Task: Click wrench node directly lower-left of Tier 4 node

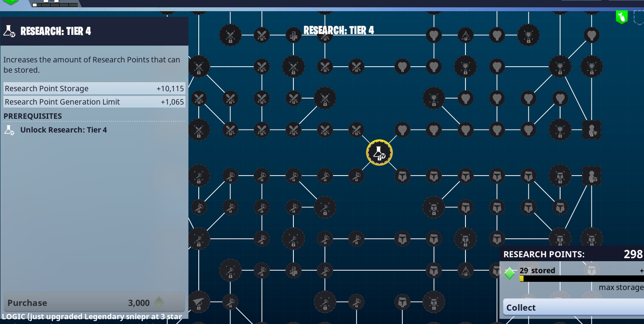Action: coord(356,176)
